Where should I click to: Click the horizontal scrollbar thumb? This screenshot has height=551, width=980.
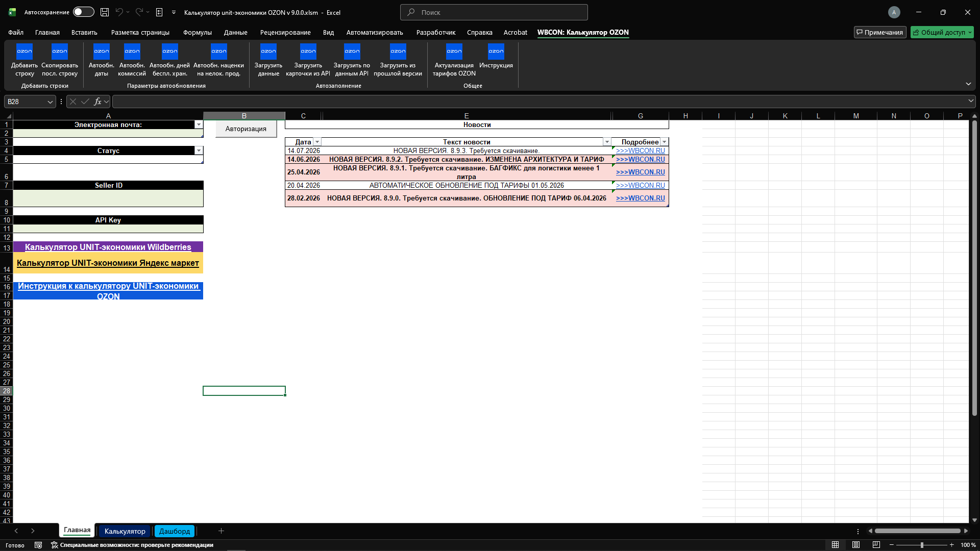click(918, 531)
